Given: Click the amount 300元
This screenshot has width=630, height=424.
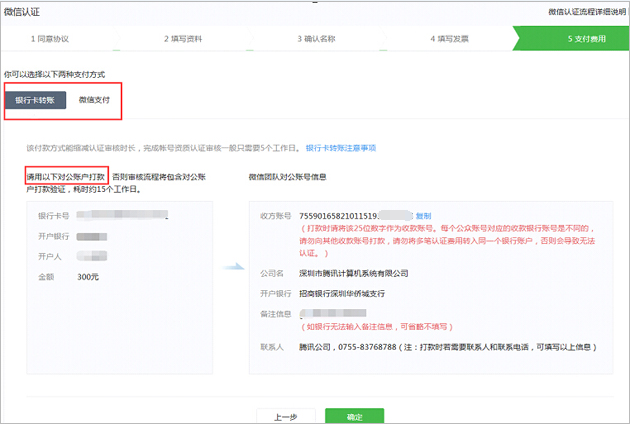Looking at the screenshot, I should (x=88, y=277).
